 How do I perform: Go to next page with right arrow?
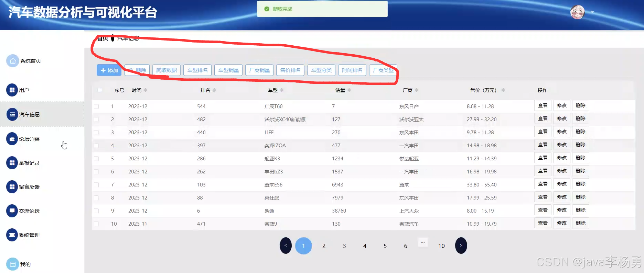point(461,246)
